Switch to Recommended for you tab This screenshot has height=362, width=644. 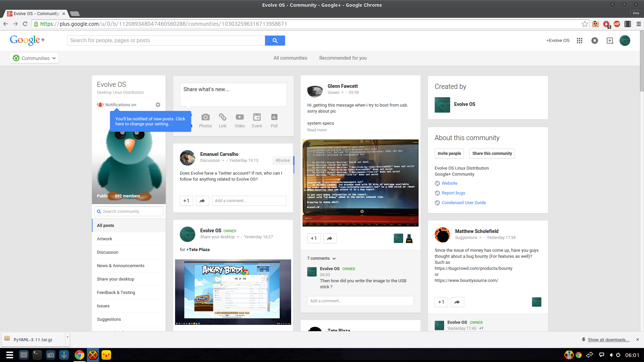343,58
